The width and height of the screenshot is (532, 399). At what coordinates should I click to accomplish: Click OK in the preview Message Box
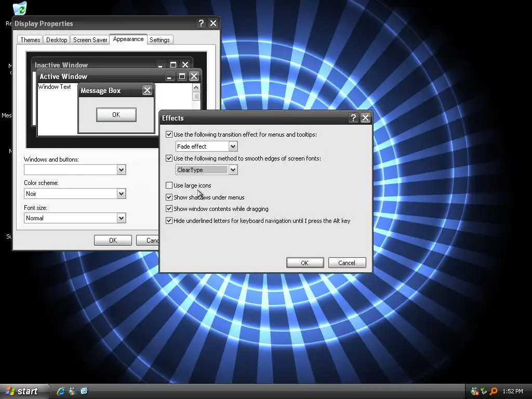pyautogui.click(x=116, y=115)
